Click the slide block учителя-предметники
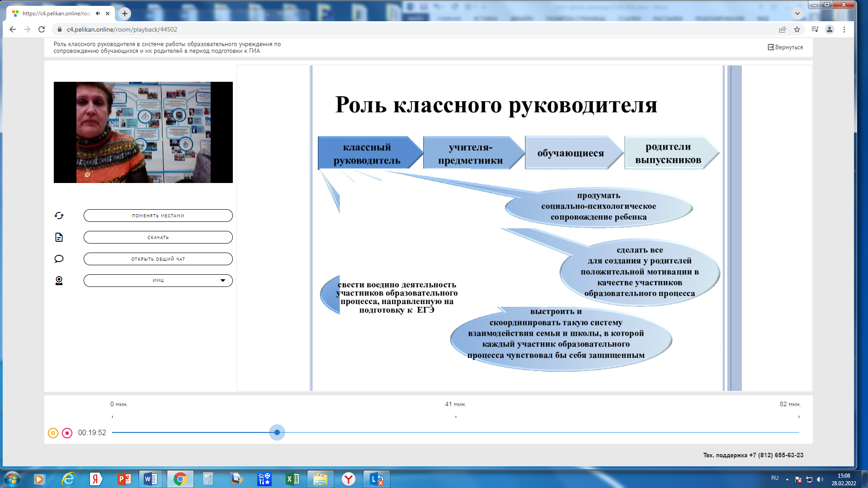 (473, 153)
